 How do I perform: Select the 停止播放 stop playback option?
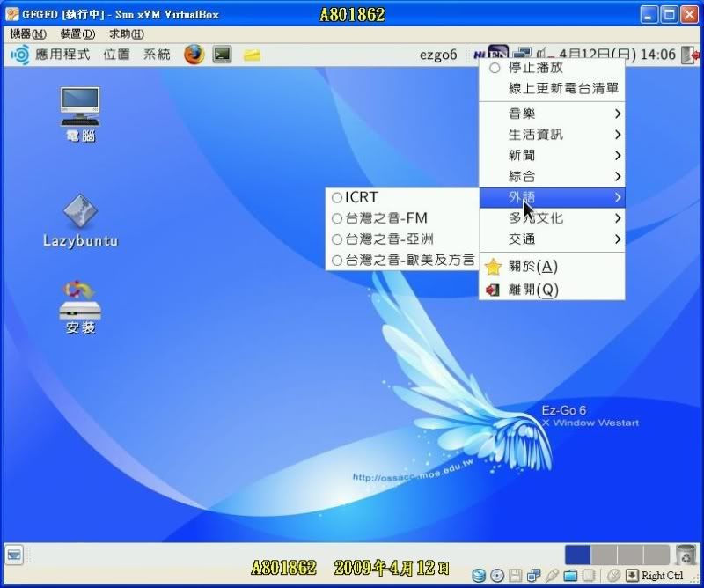tap(553, 68)
